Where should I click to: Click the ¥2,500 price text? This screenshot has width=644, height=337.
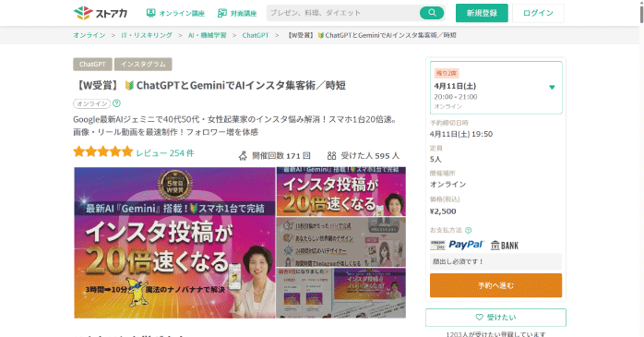[x=443, y=211]
